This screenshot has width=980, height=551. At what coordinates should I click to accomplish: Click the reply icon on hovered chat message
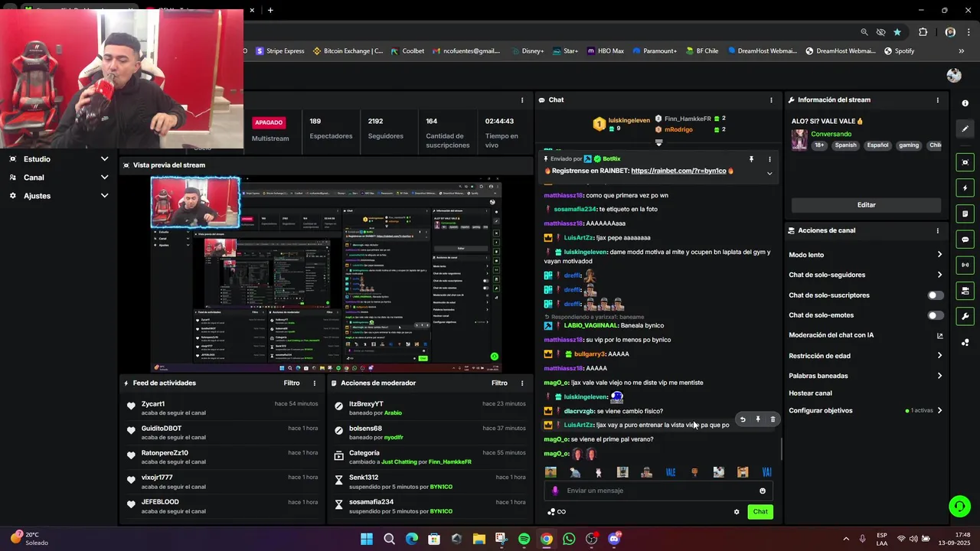coord(742,419)
